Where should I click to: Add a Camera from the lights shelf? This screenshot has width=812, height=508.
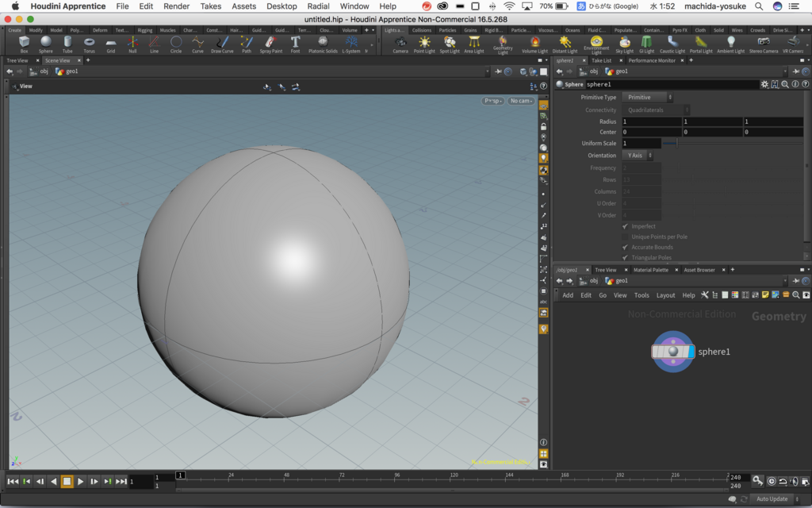pyautogui.click(x=400, y=44)
